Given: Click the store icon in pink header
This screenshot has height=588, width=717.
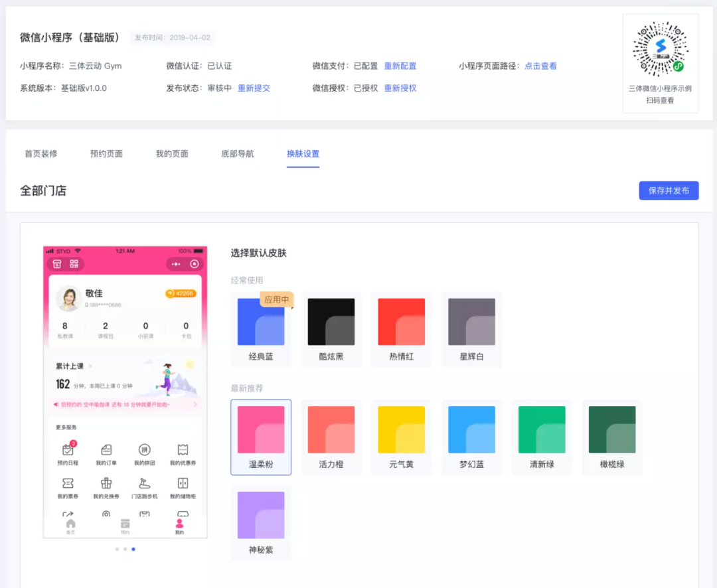Looking at the screenshot, I should (x=57, y=264).
